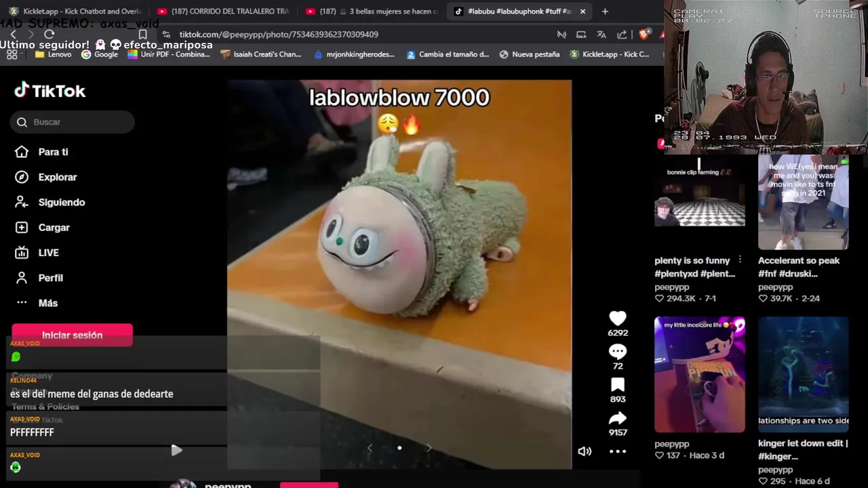Open the kinger let down edit thumbnail
This screenshot has height=488, width=868.
coord(803,374)
